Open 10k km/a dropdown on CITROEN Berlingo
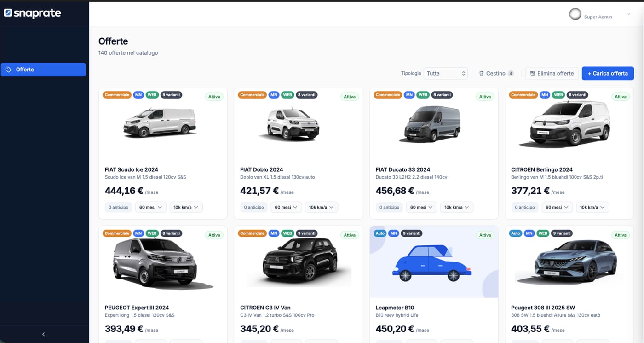This screenshot has width=644, height=343. click(x=592, y=207)
